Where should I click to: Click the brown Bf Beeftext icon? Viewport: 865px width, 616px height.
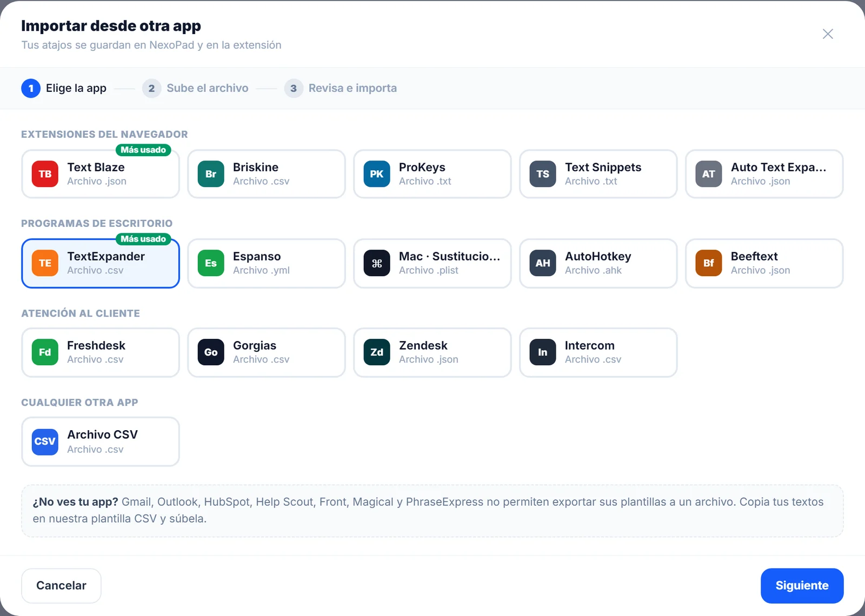tap(709, 263)
